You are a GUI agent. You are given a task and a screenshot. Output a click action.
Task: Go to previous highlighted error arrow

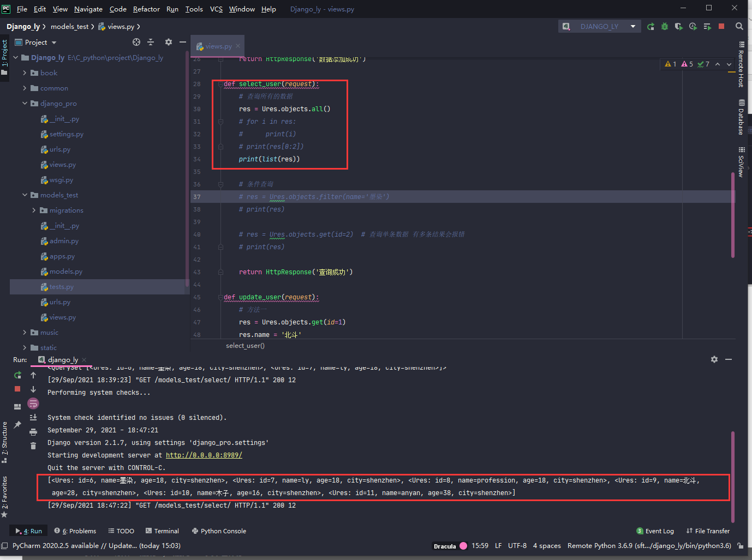click(718, 64)
